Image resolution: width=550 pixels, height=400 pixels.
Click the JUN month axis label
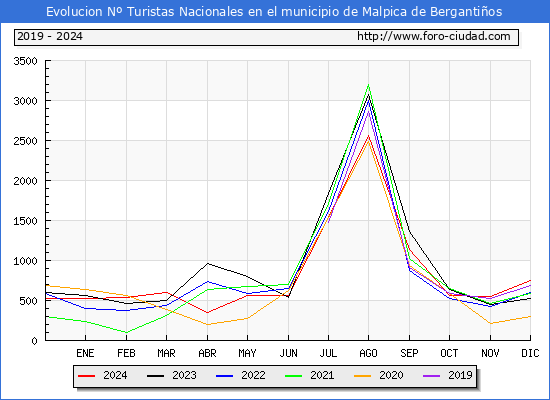point(288,353)
